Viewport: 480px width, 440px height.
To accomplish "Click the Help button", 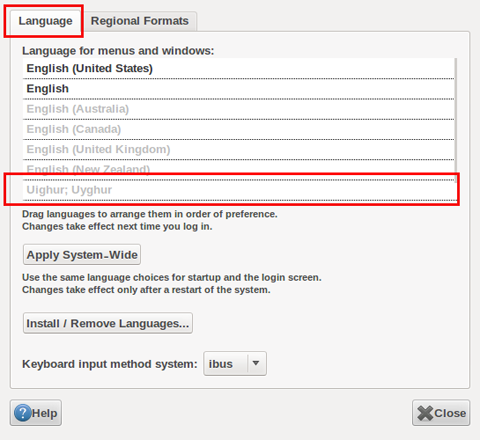I will click(x=36, y=413).
